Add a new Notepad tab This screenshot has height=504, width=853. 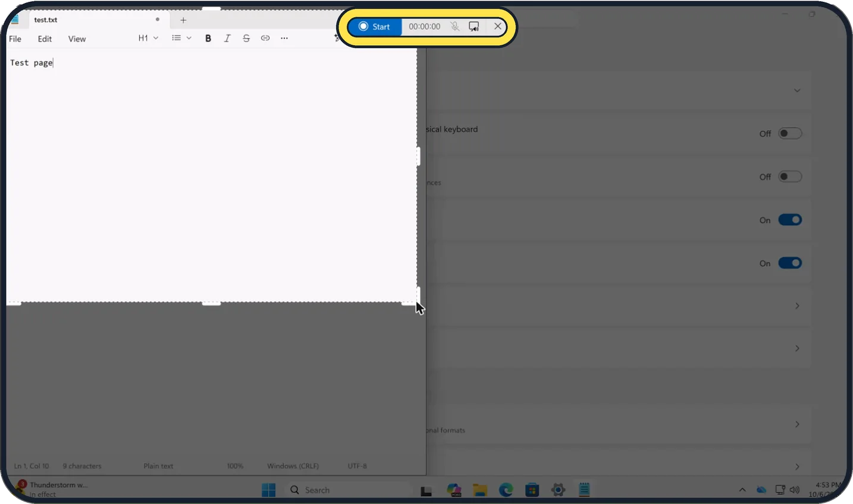point(183,20)
